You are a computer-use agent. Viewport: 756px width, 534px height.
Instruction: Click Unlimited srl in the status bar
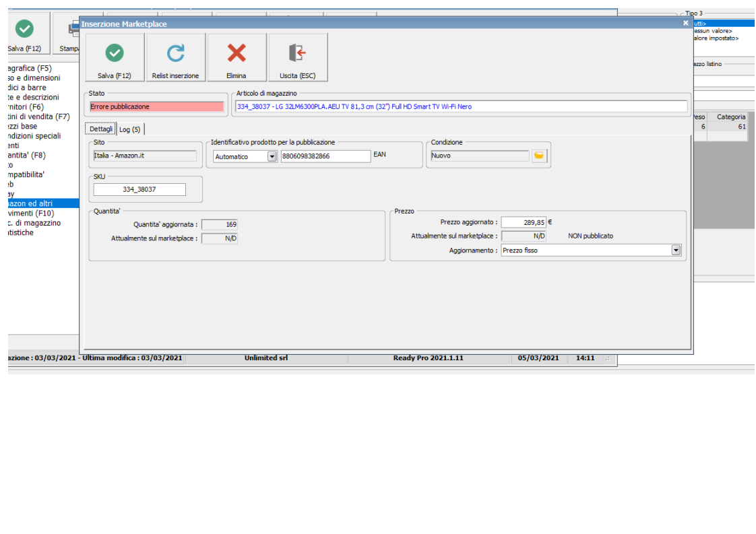tap(266, 358)
